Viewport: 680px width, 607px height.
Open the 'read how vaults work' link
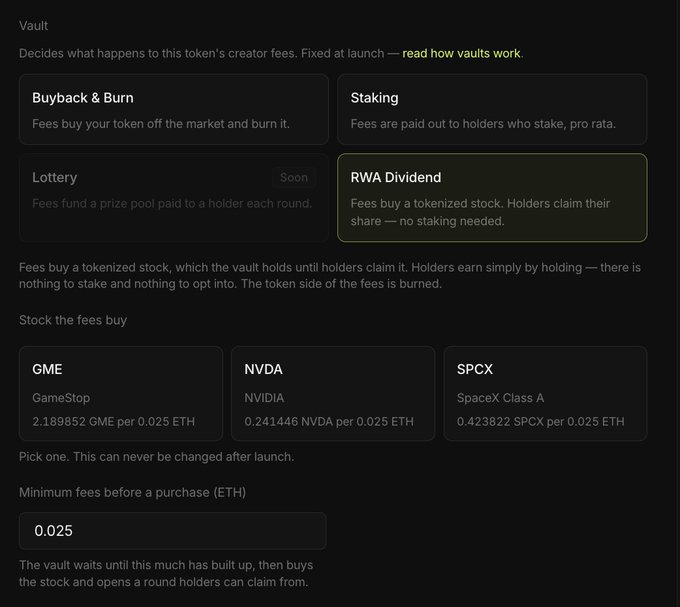coord(461,53)
